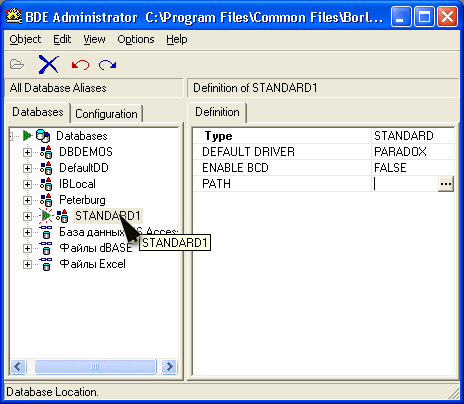The height and width of the screenshot is (404, 464).
Task: Open the Help menu
Action: [177, 39]
